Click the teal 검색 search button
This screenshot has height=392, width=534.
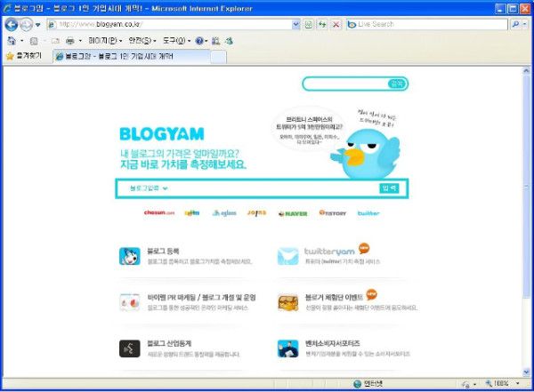pyautogui.click(x=396, y=84)
